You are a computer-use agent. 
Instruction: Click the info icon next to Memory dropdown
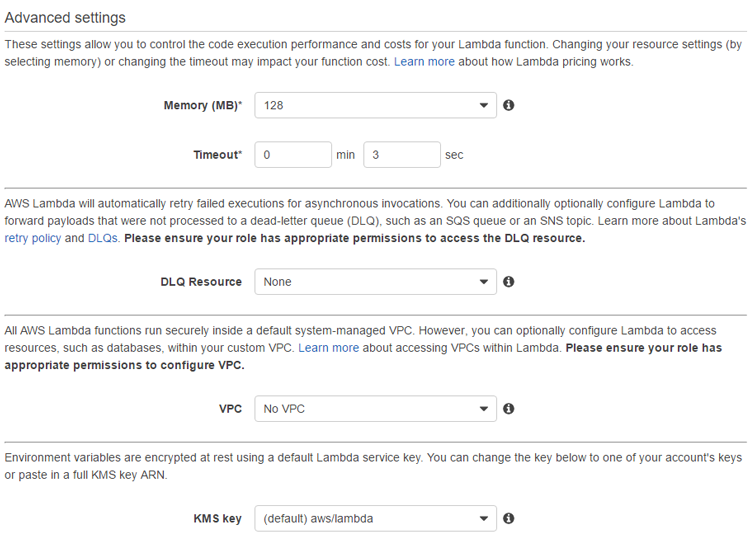[x=509, y=105]
